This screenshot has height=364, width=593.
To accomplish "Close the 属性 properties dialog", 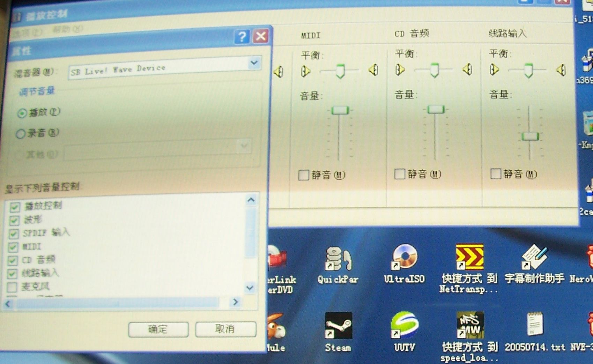I will tap(260, 36).
